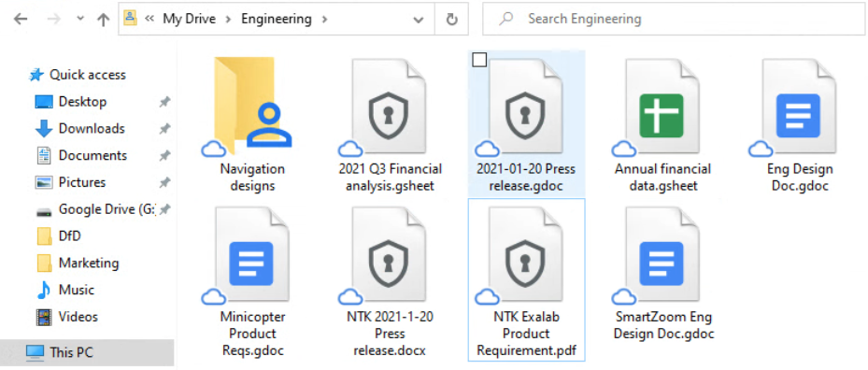Click the Documents page icon in sidebar

[44, 156]
